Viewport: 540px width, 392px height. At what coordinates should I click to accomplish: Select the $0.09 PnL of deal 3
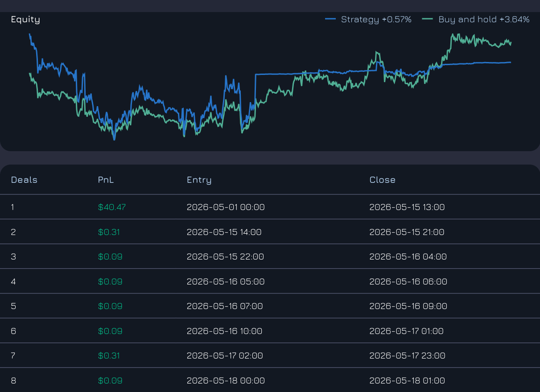[x=110, y=256]
